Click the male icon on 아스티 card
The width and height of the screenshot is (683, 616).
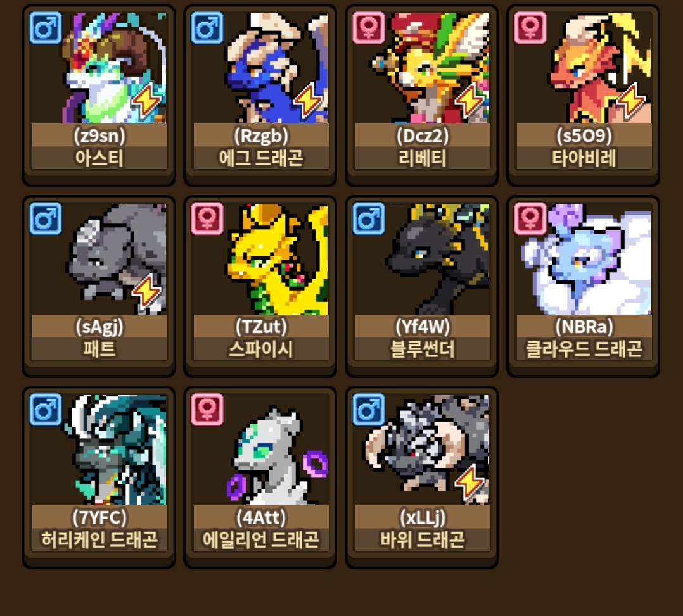point(46,28)
